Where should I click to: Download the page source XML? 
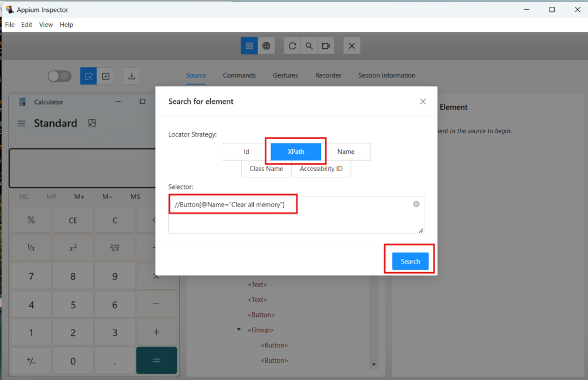130,75
